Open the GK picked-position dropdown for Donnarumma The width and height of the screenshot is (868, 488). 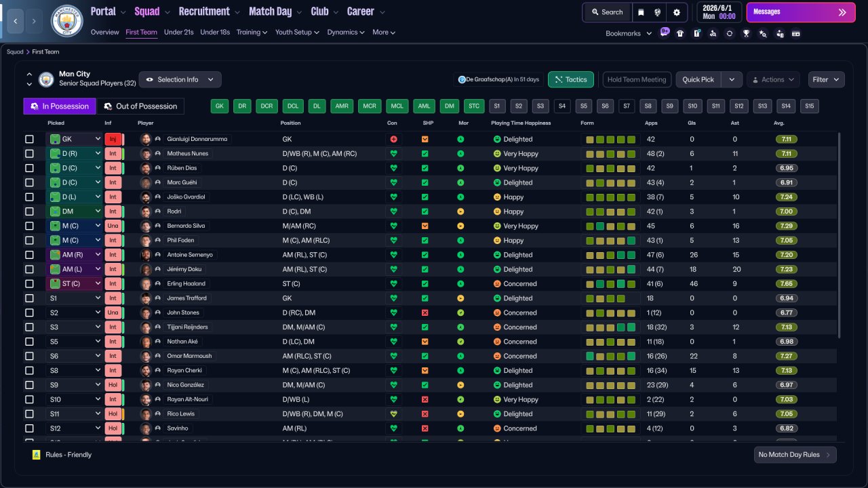[75, 139]
